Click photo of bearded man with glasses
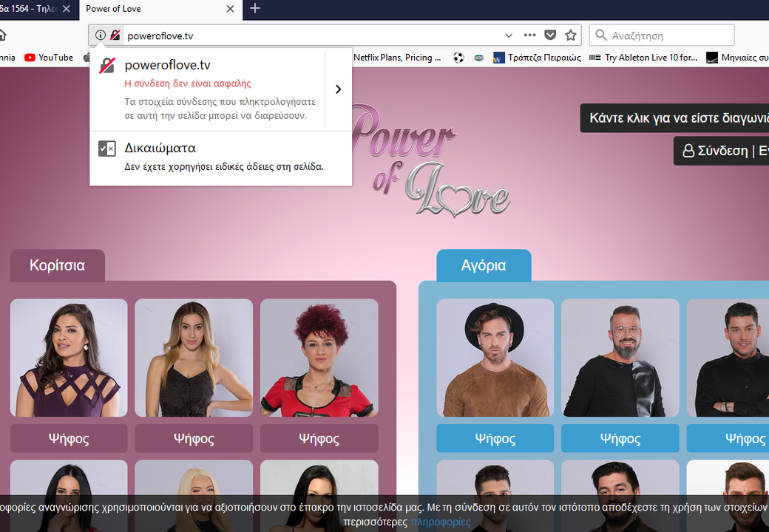 coord(620,358)
